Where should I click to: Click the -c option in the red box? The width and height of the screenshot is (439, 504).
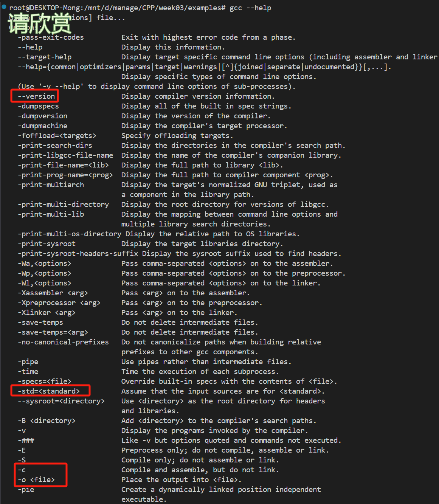[x=22, y=470]
